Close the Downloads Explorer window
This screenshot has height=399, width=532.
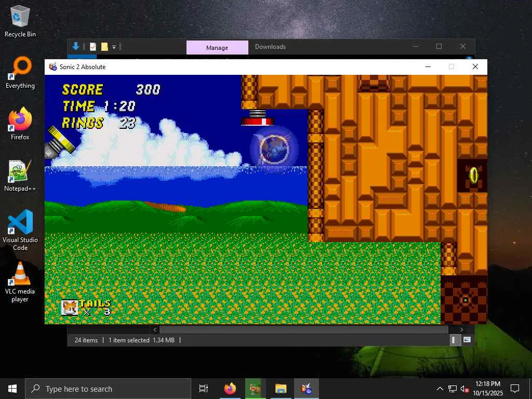pyautogui.click(x=463, y=46)
